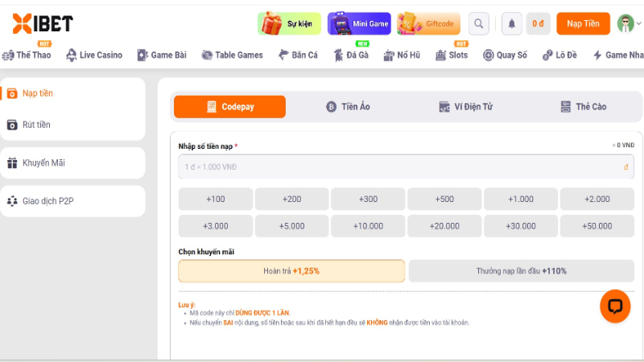This screenshot has height=362, width=644.
Task: Select Thưởng nạp lần đầu +110% promotion
Action: 522,271
